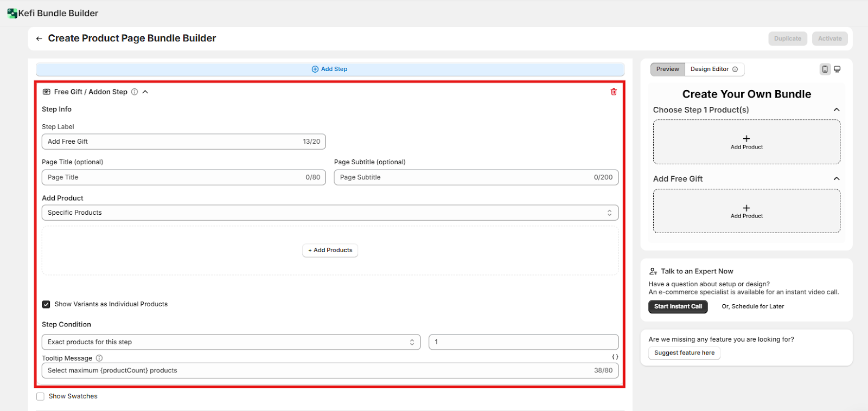This screenshot has height=411, width=868.
Task: Click the back arrow beside page title
Action: pos(39,38)
